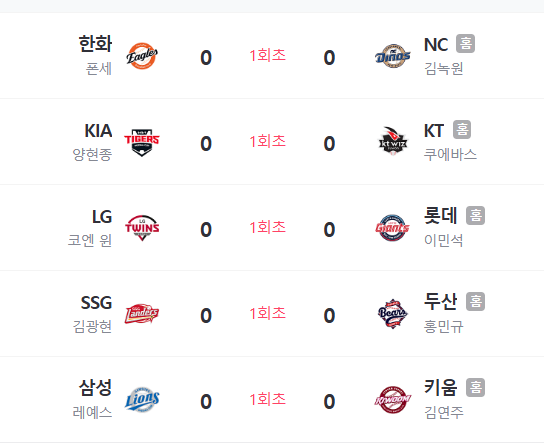544x447 pixels.
Task: Click the Kiwoom Heroes logo
Action: (392, 400)
